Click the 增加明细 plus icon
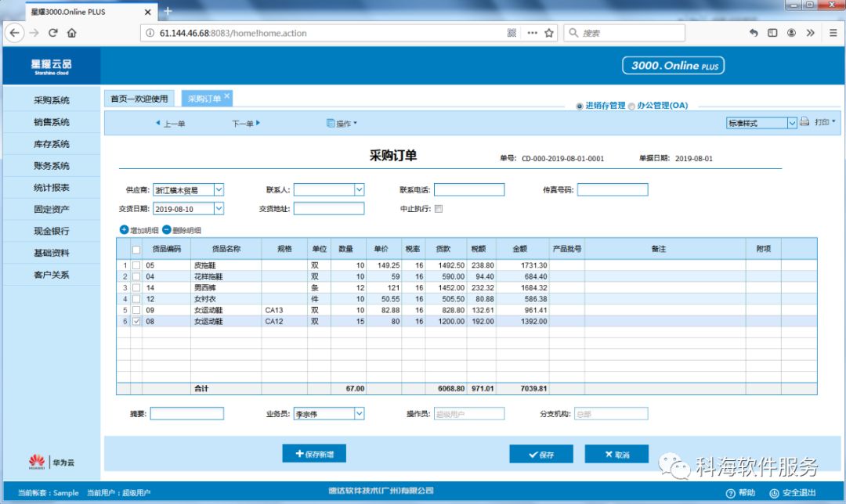This screenshot has height=504, width=846. coord(124,230)
